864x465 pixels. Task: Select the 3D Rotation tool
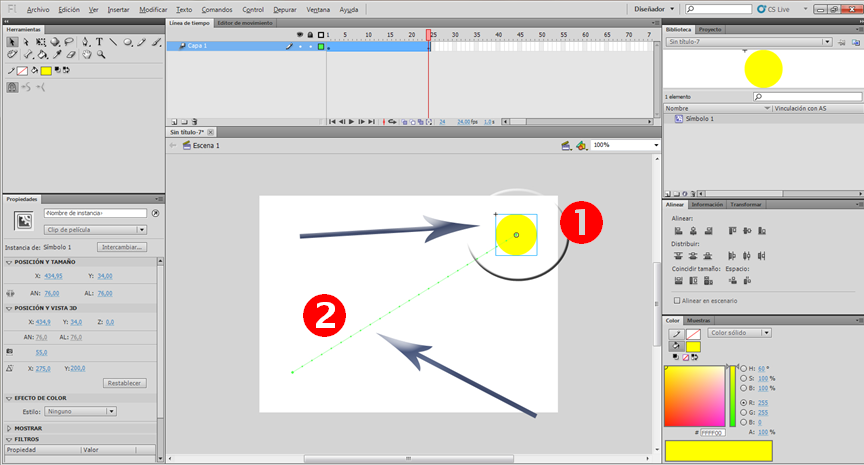[55, 42]
